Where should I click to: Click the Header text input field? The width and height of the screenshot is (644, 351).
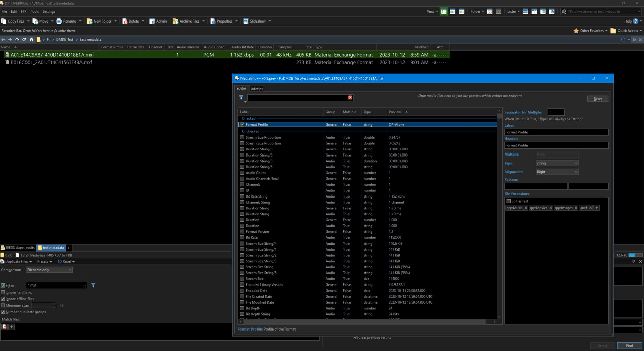click(556, 145)
